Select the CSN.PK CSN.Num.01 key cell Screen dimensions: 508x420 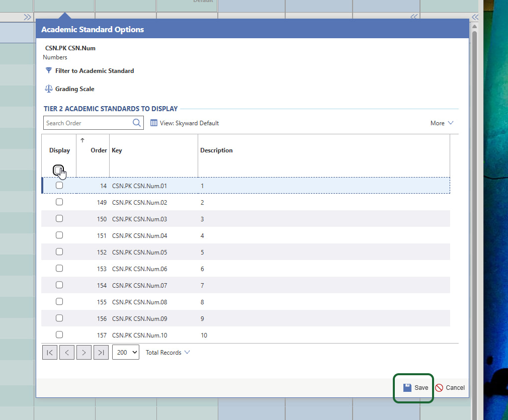click(x=139, y=186)
